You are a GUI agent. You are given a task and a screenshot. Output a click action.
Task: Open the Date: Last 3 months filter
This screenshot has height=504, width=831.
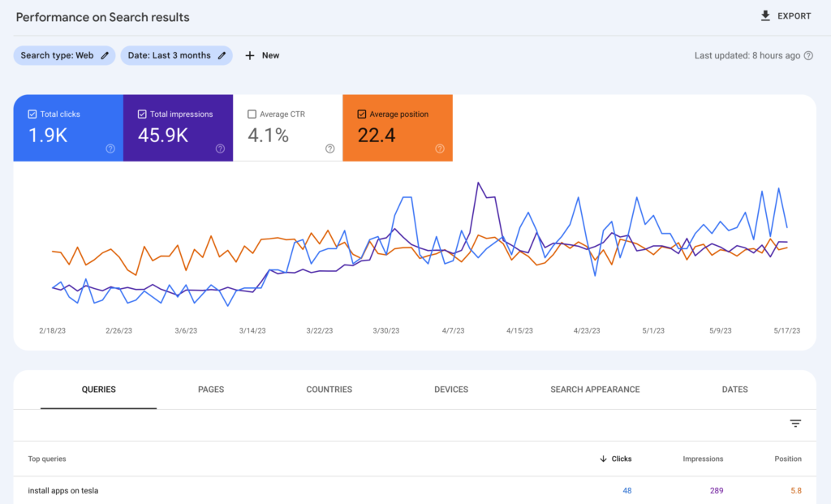[x=176, y=55]
